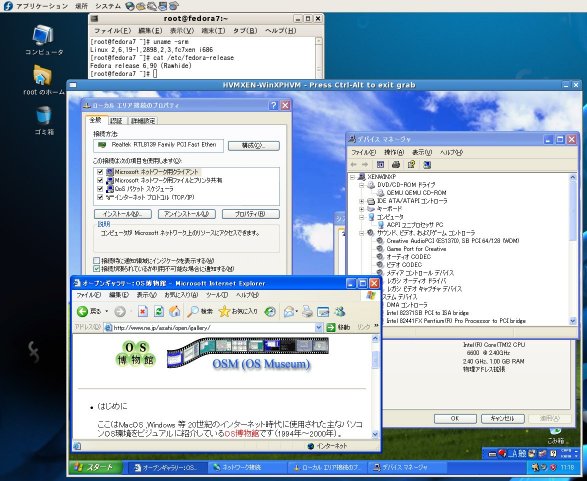The height and width of the screenshot is (481, 587).
Task: Open Back button history dropdown arrow
Action: (107, 311)
